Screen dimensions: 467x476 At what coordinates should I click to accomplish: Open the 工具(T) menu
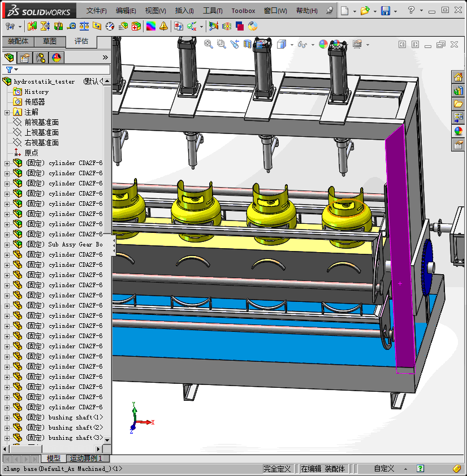(213, 11)
